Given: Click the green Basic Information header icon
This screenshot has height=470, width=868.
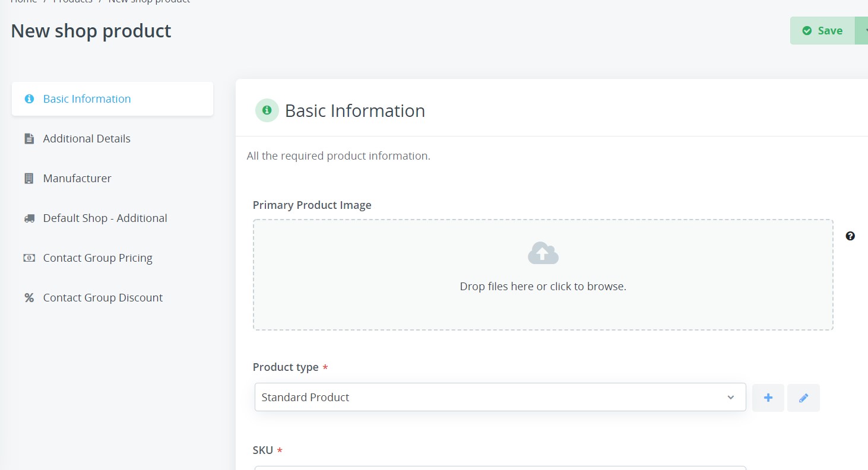Looking at the screenshot, I should [267, 110].
